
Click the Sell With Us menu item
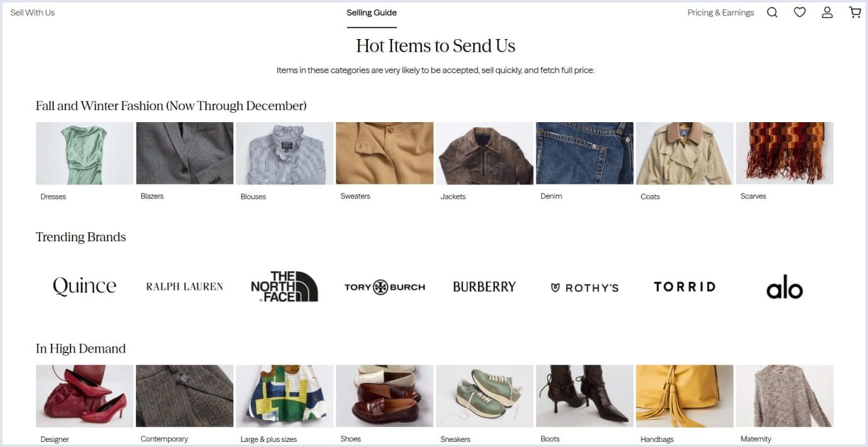(32, 12)
